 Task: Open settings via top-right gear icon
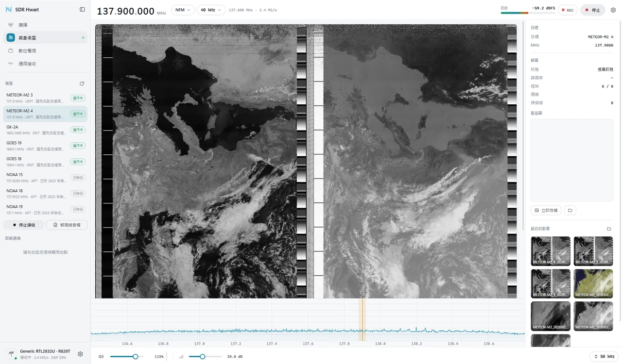pyautogui.click(x=613, y=10)
